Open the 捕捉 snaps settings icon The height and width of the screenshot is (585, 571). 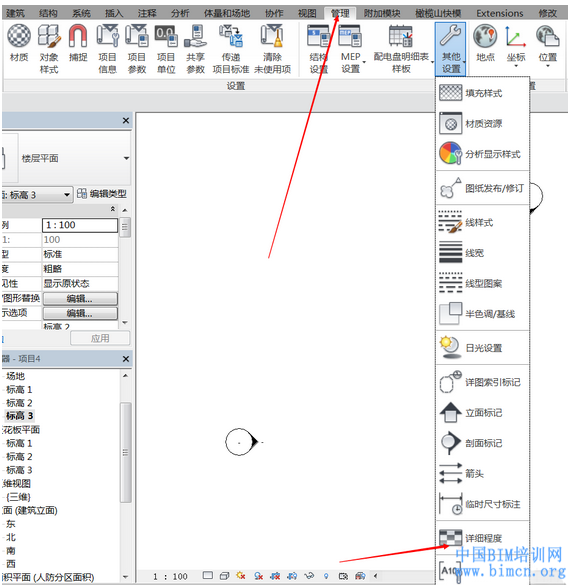[78, 43]
